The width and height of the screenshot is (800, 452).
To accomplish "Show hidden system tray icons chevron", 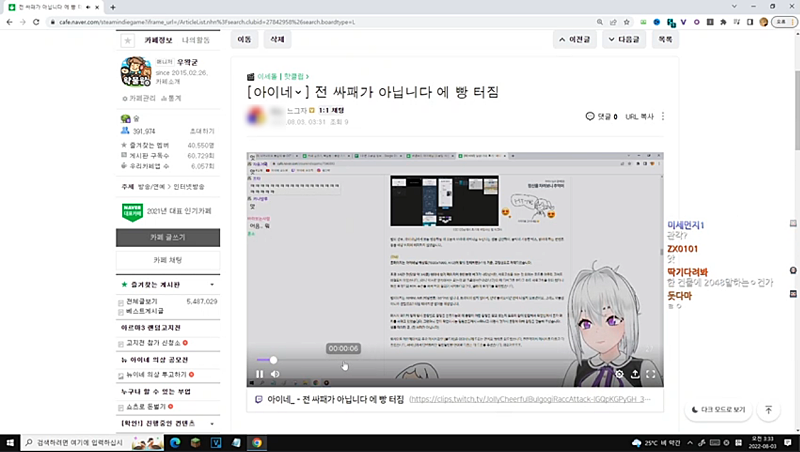I will 690,443.
